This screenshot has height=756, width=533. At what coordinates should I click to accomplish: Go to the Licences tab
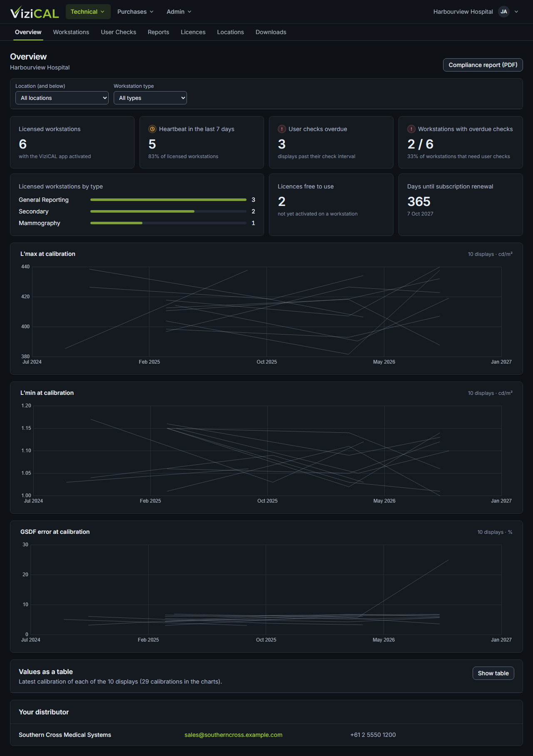[193, 32]
